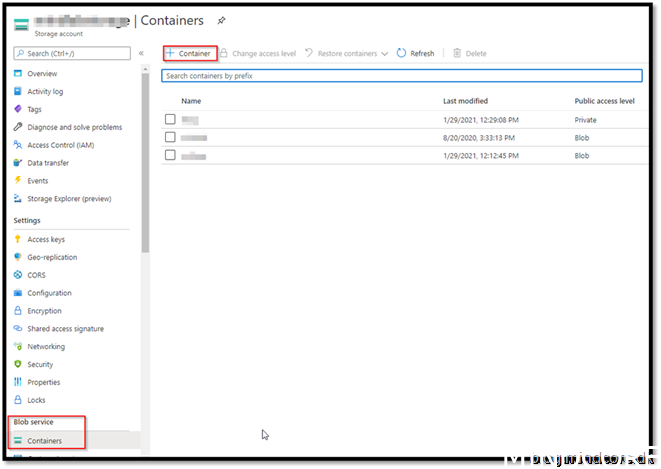
Task: Open Containers under Blob service
Action: (x=44, y=440)
